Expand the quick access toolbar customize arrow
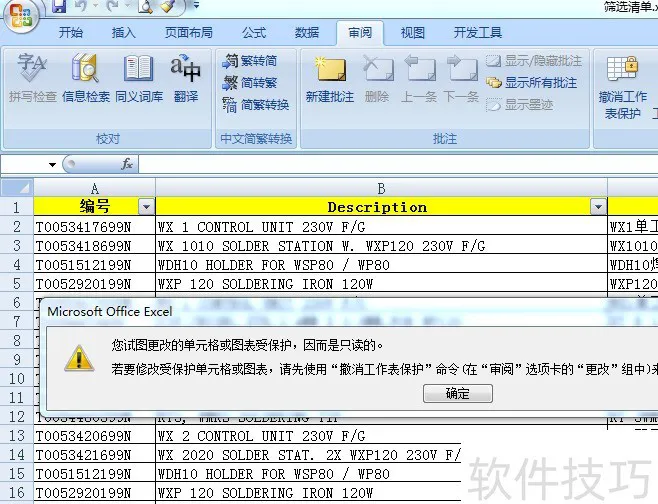This screenshot has width=658, height=504. [x=196, y=5]
